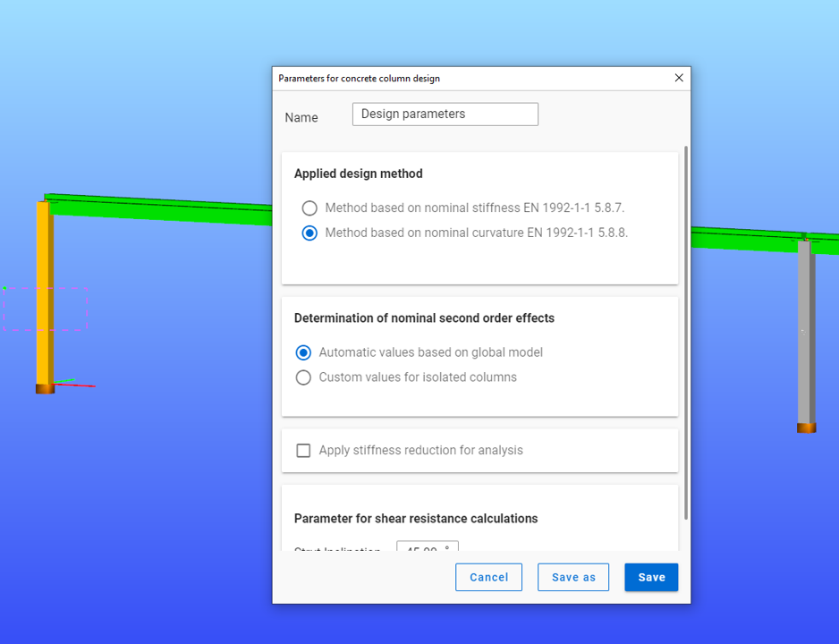
Task: Select the gray column in the model
Action: (x=806, y=332)
